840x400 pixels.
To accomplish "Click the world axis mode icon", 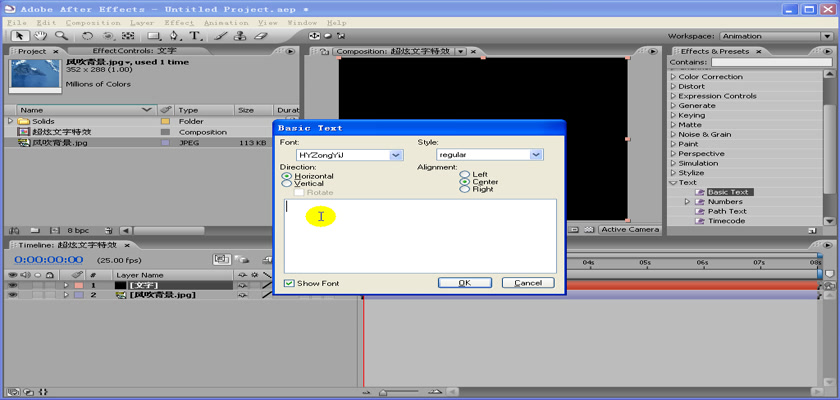I will (328, 36).
